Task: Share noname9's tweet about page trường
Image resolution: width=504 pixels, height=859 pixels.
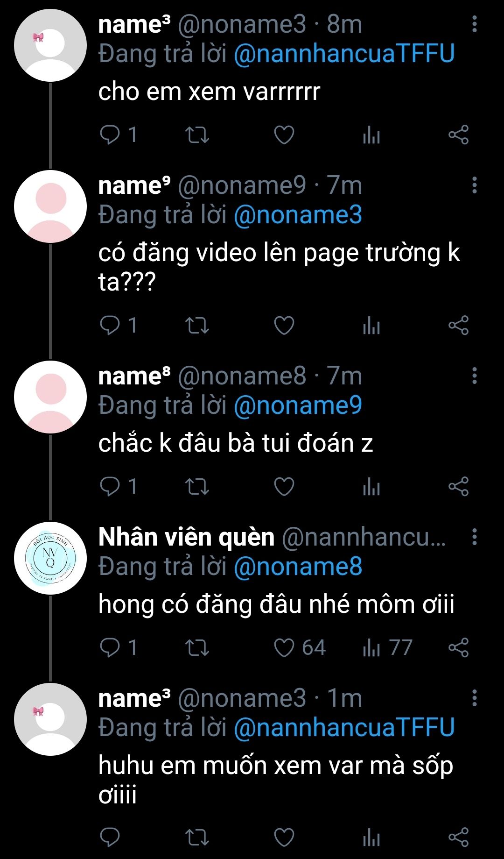Action: (458, 325)
